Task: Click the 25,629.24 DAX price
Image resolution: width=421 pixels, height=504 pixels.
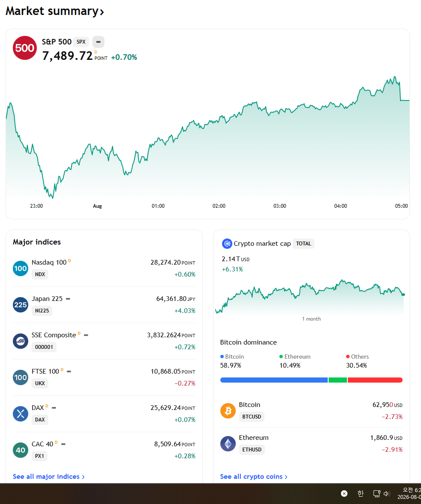Action: 166,407
